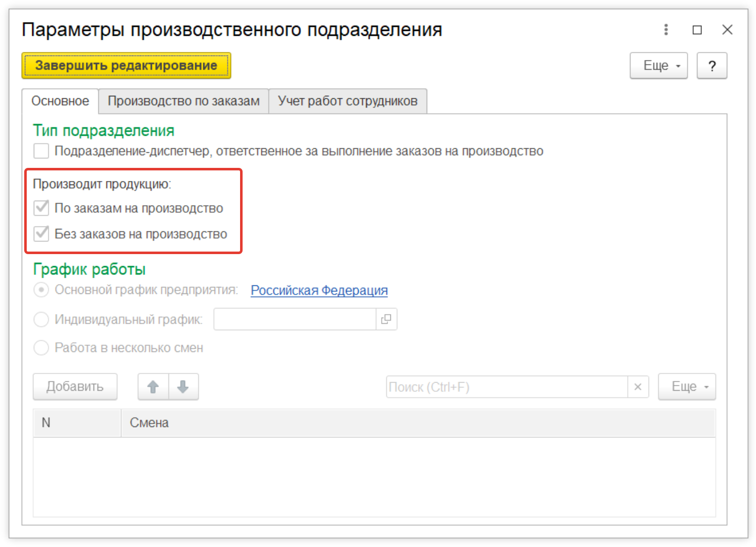
Task: Open the Российская Федерация link
Action: click(319, 290)
